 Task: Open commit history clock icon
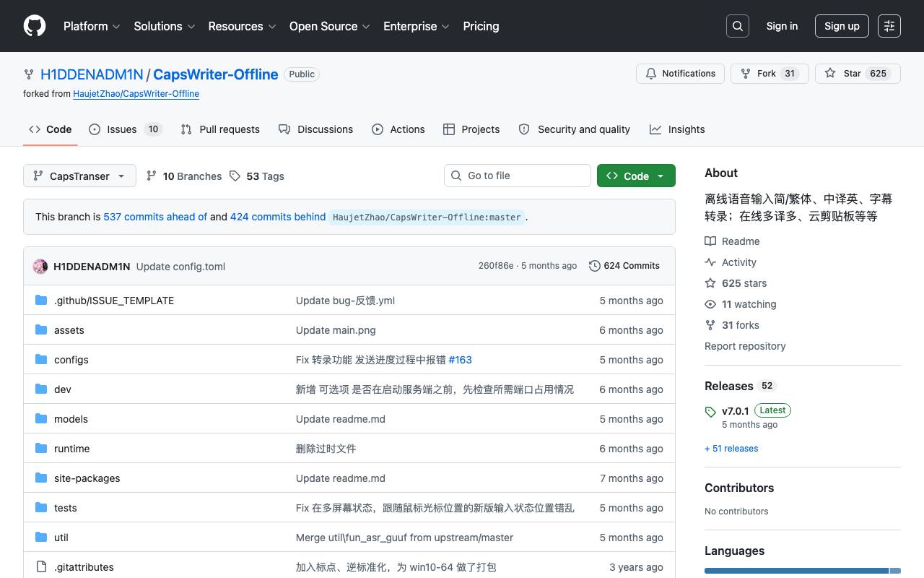click(x=594, y=266)
